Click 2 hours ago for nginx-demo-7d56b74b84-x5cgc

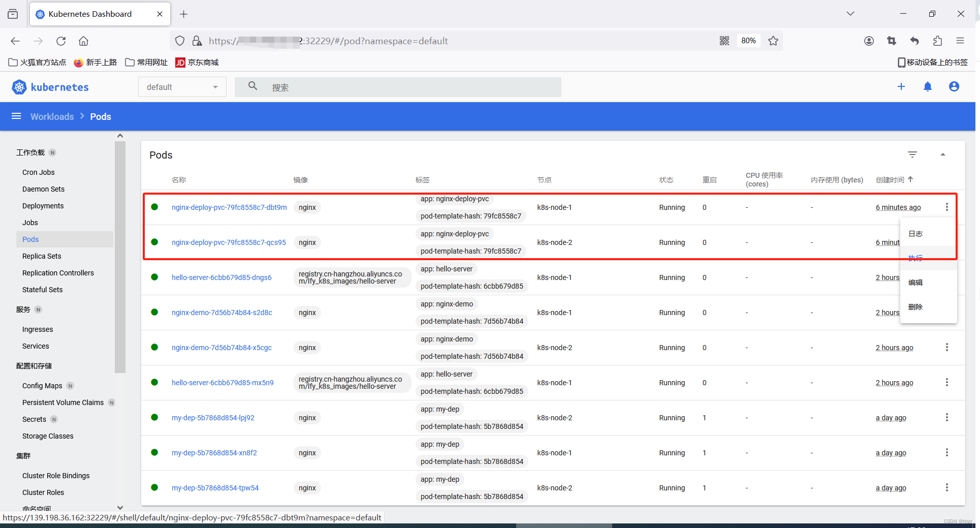[894, 348]
